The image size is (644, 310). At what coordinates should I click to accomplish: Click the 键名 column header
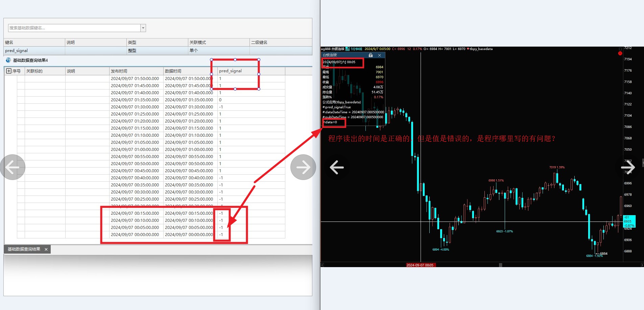pyautogui.click(x=34, y=42)
